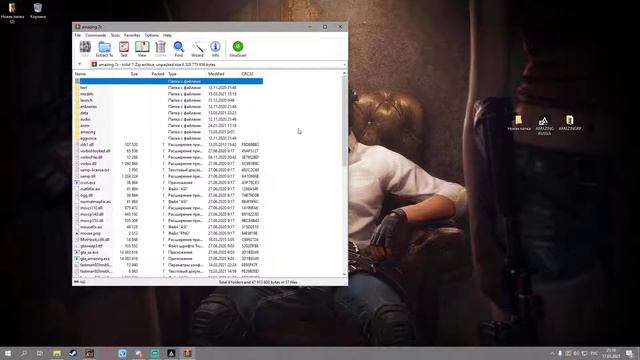
Task: Click the Delete trash can toolbar icon
Action: tap(160, 49)
